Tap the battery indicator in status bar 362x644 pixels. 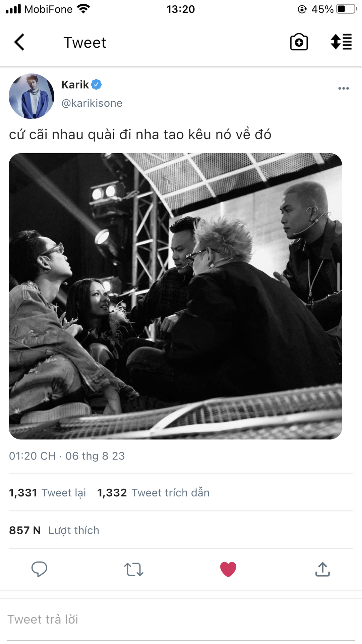[347, 9]
